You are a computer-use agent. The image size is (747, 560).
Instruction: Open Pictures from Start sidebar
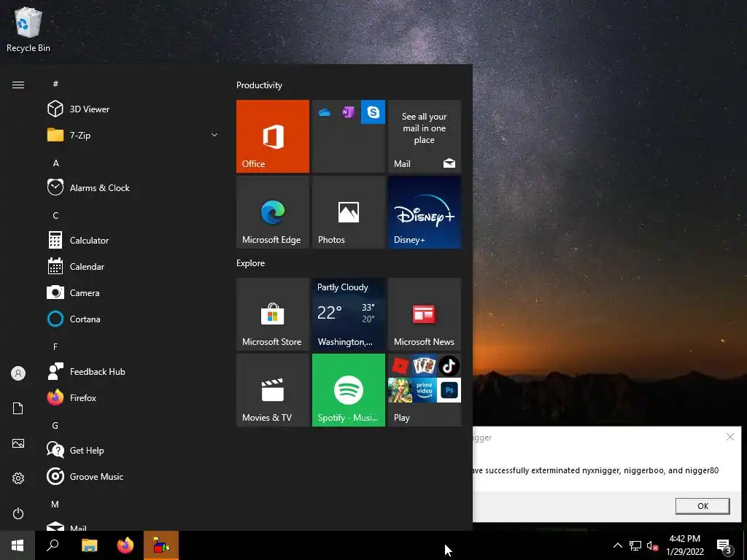click(18, 443)
